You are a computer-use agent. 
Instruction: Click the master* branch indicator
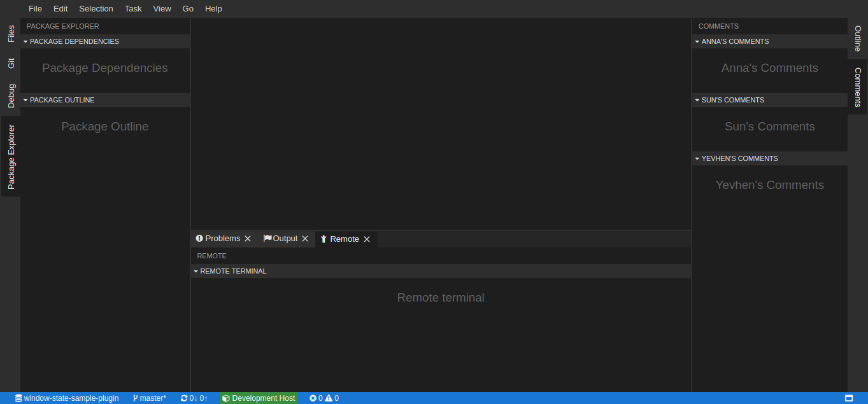149,398
